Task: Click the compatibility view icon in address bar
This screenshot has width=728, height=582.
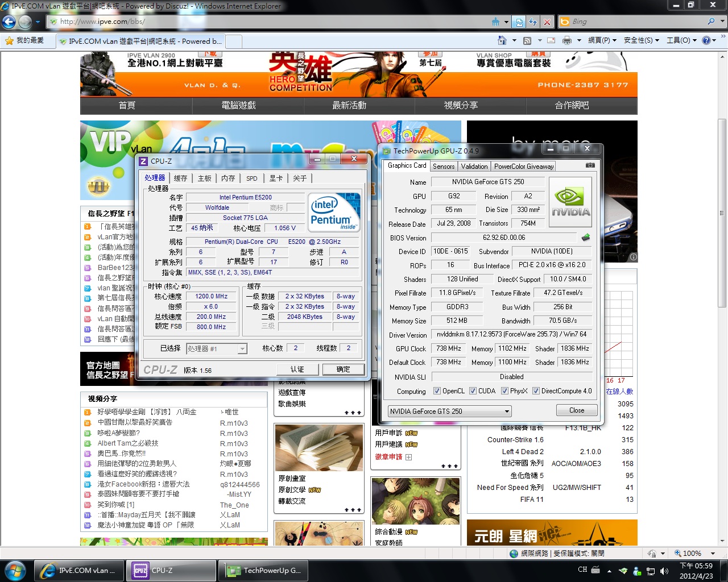Action: click(x=519, y=22)
